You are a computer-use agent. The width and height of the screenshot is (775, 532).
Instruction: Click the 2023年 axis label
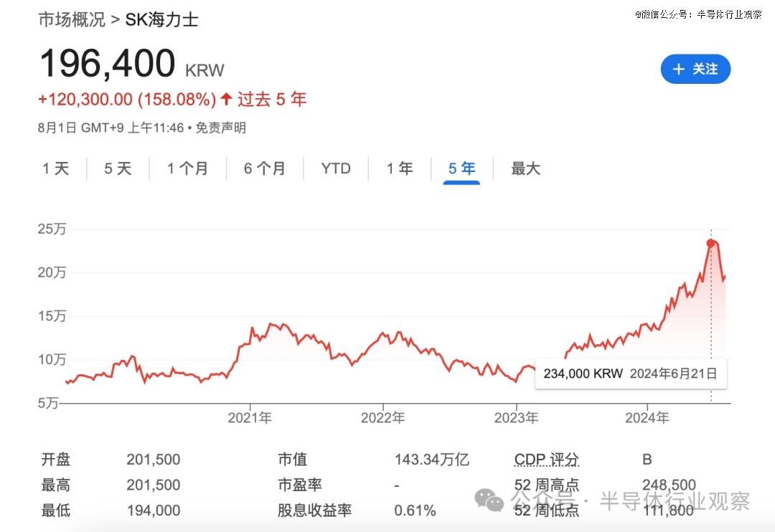click(x=516, y=418)
